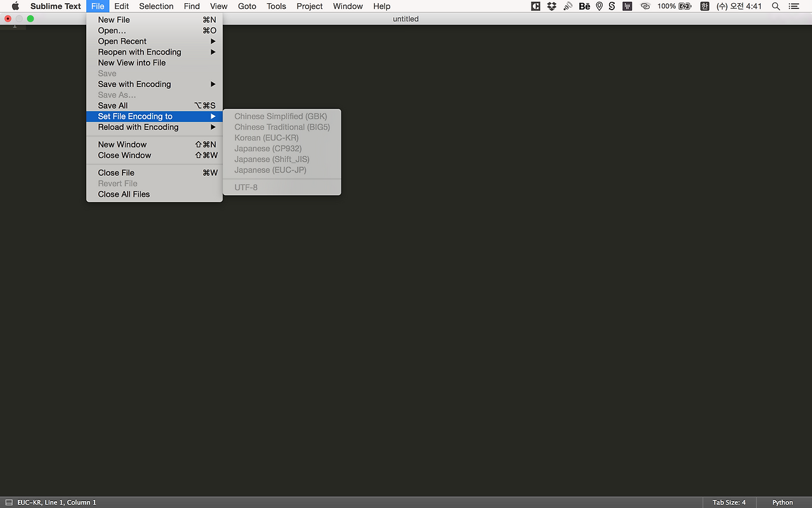
Task: Open the Window menu
Action: pos(348,6)
